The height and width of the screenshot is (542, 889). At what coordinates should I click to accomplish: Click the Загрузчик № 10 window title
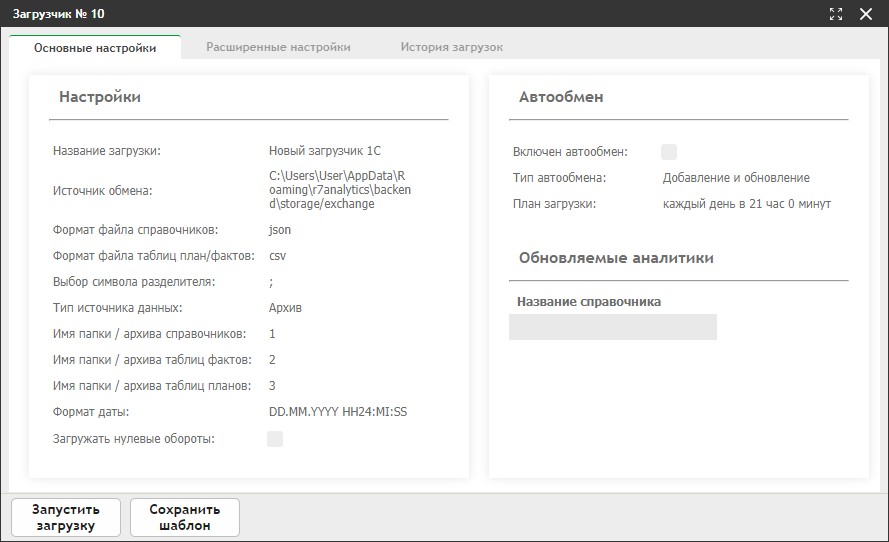58,14
